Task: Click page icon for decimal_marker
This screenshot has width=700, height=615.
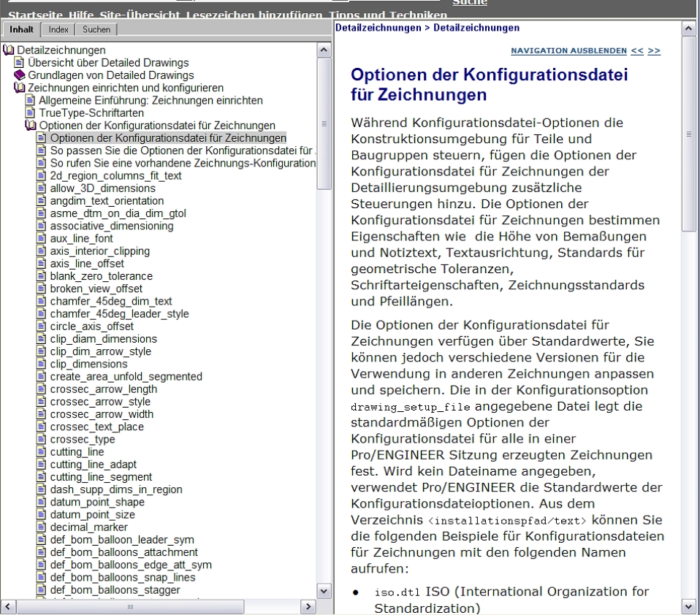Action: [41, 527]
